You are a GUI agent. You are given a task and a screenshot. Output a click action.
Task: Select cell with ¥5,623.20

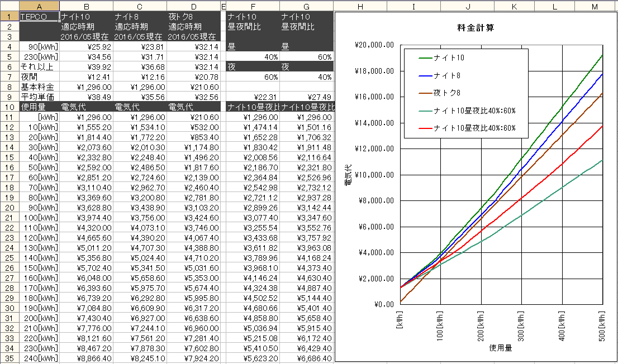[x=253, y=358]
